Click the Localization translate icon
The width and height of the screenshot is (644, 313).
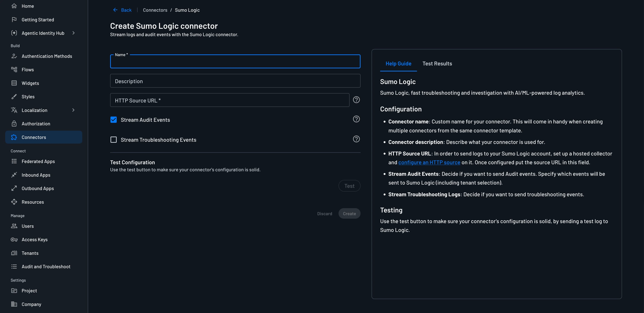[x=14, y=110]
